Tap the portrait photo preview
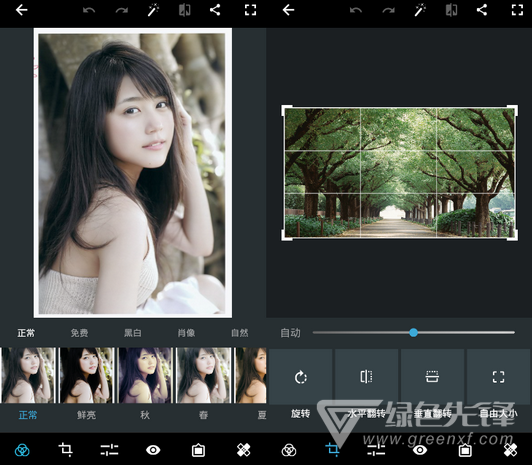The height and width of the screenshot is (466, 532). [133, 173]
